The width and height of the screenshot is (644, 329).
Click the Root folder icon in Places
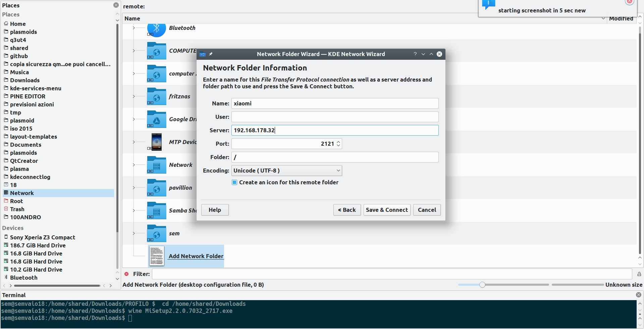[6, 201]
